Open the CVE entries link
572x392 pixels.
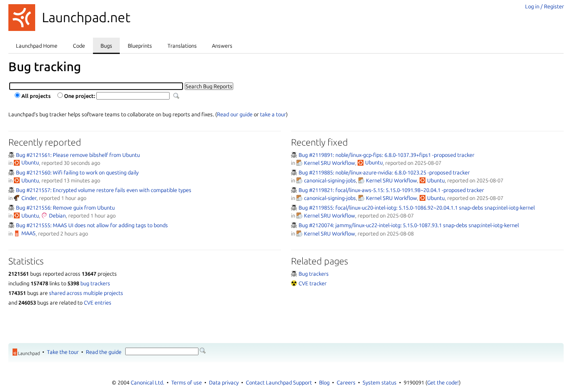[98, 302]
